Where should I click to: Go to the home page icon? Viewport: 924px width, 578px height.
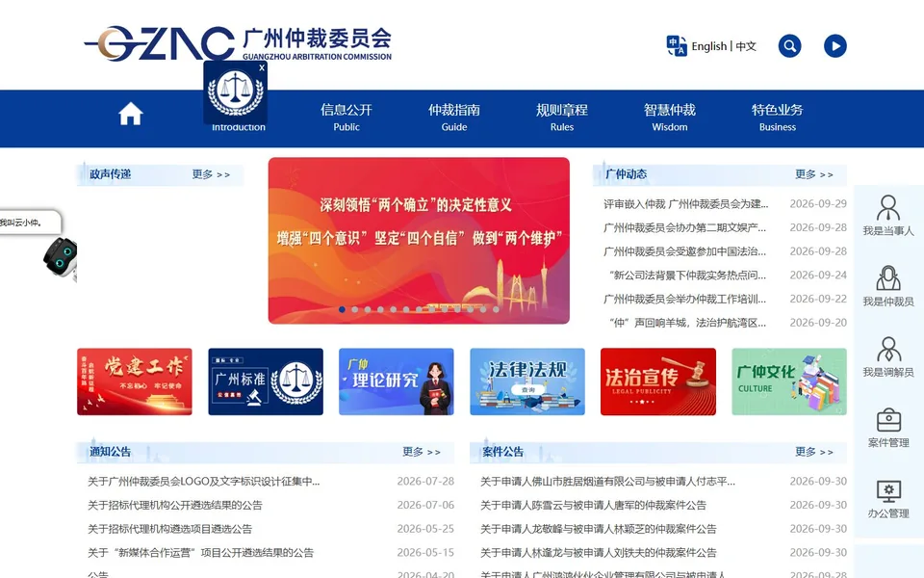130,114
